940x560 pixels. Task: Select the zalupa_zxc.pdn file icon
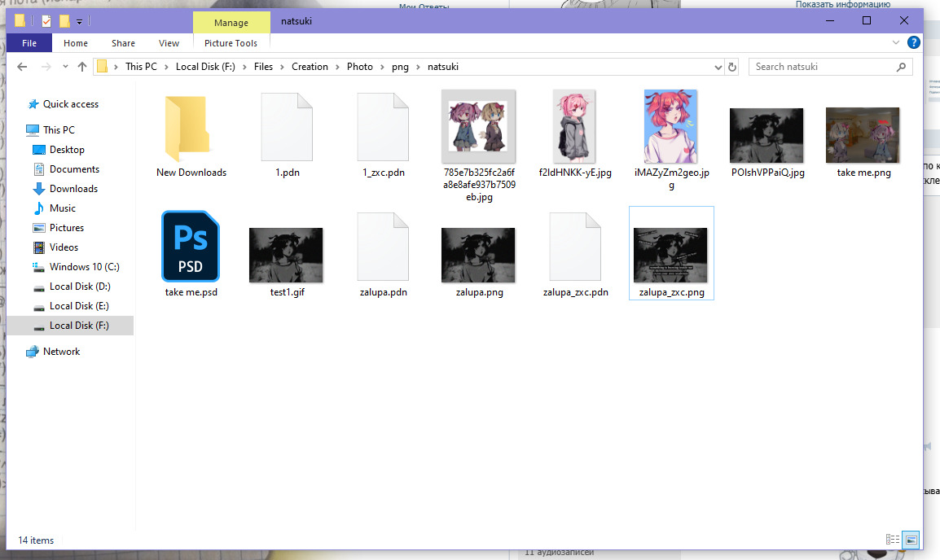[x=575, y=247]
